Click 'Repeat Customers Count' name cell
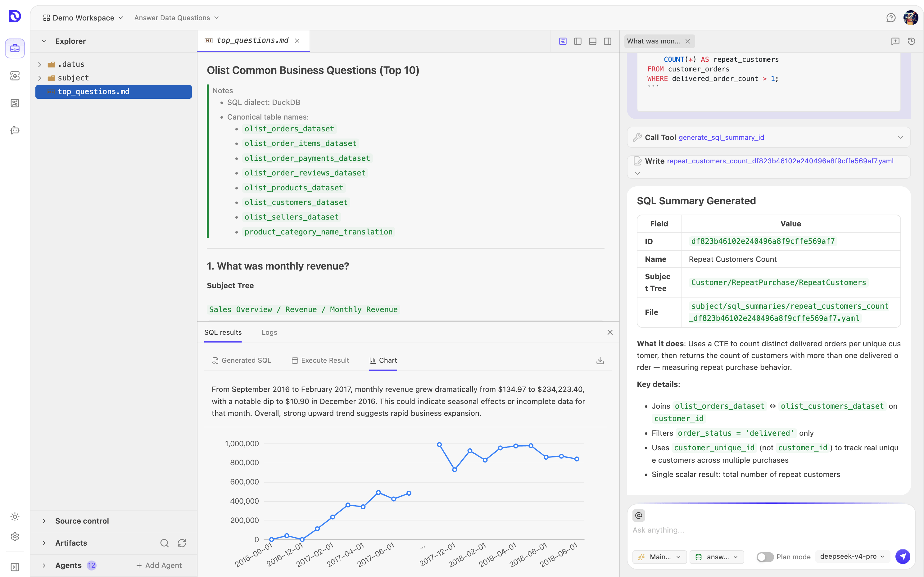 [x=732, y=259]
